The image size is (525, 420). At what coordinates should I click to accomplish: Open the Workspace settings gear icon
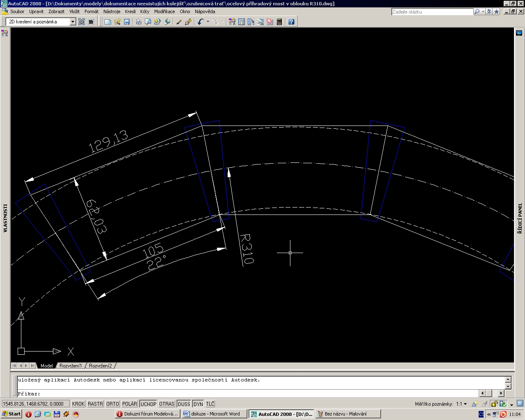pos(82,22)
